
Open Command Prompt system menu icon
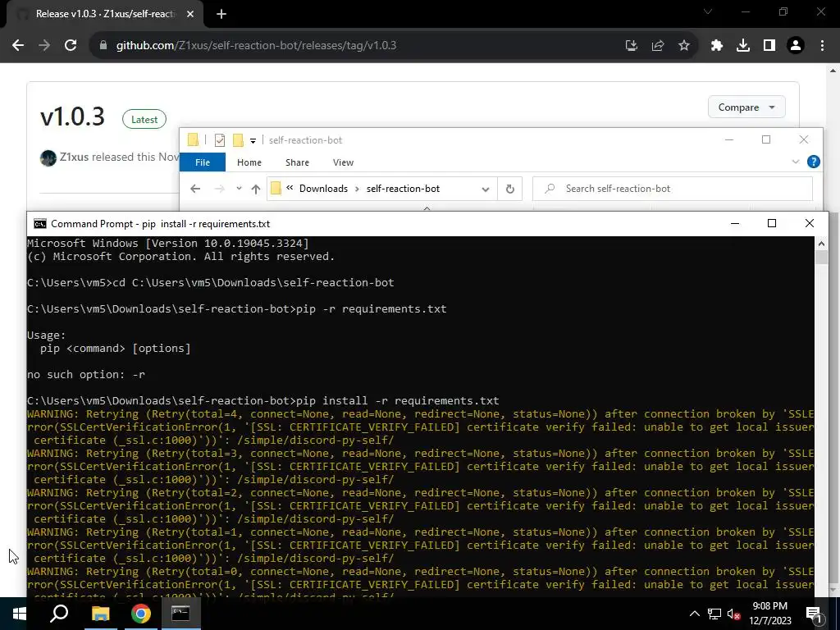[x=40, y=224]
